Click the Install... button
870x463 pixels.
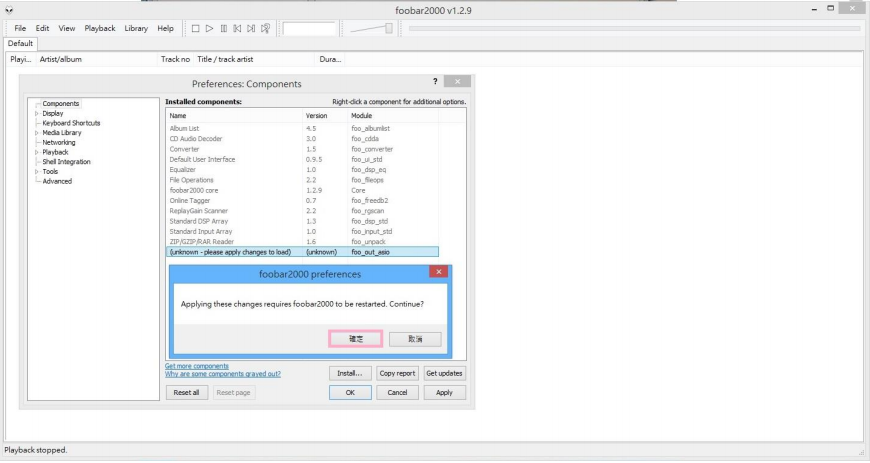click(x=350, y=374)
